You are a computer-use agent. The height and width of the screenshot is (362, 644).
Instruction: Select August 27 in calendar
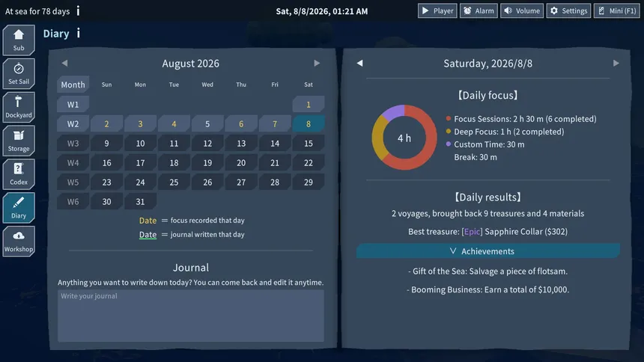[x=241, y=182]
